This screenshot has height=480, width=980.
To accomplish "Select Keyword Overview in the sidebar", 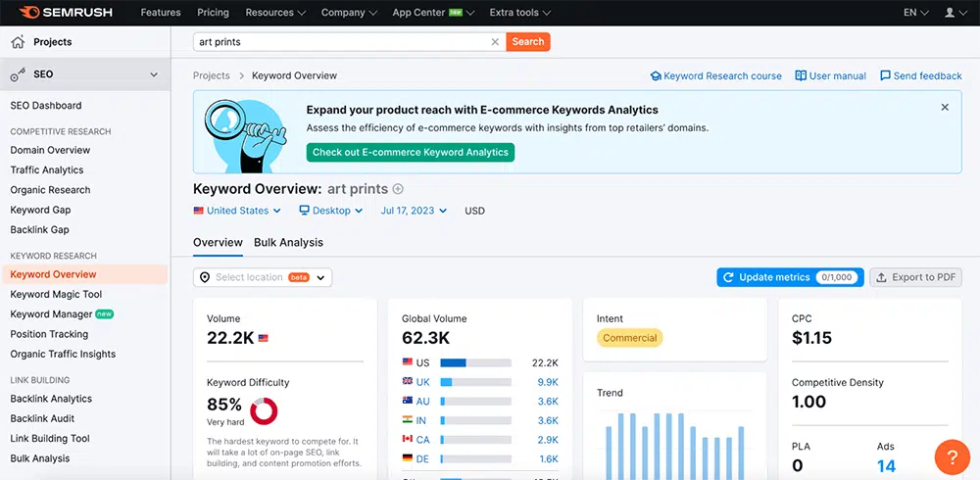I will point(84,274).
